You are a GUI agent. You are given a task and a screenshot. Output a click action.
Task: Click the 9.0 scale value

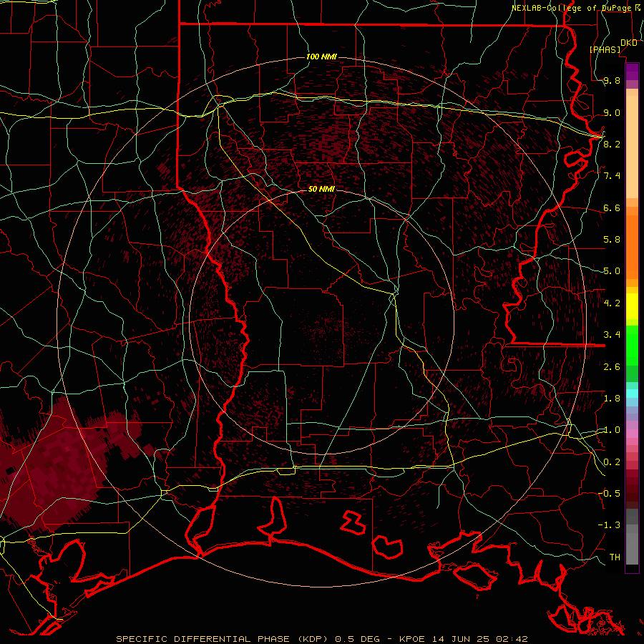coord(612,112)
